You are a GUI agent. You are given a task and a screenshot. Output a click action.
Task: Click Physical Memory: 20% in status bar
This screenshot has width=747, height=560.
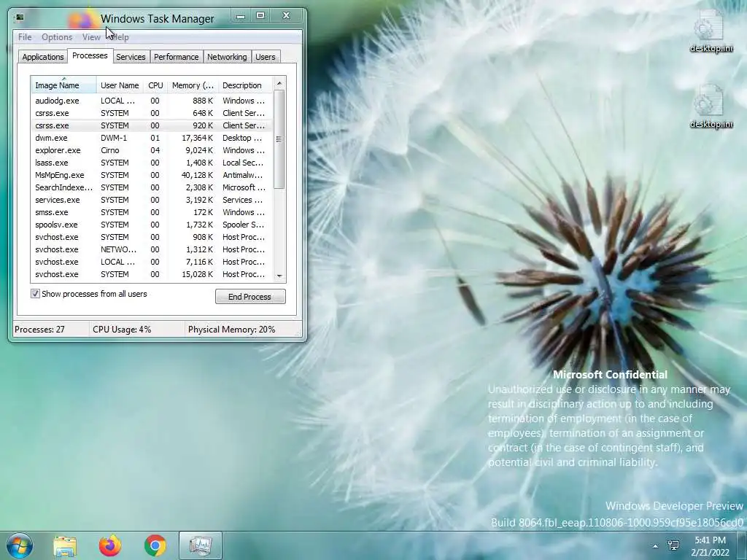pos(231,330)
